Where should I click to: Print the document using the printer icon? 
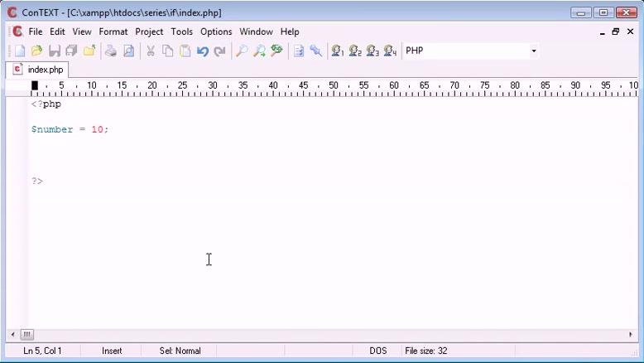pos(110,51)
